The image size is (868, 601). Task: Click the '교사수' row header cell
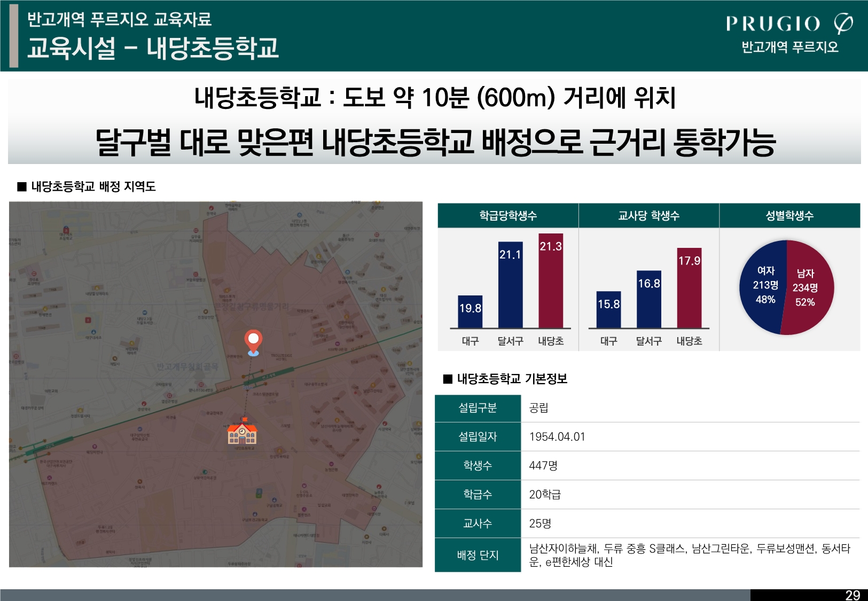[478, 524]
